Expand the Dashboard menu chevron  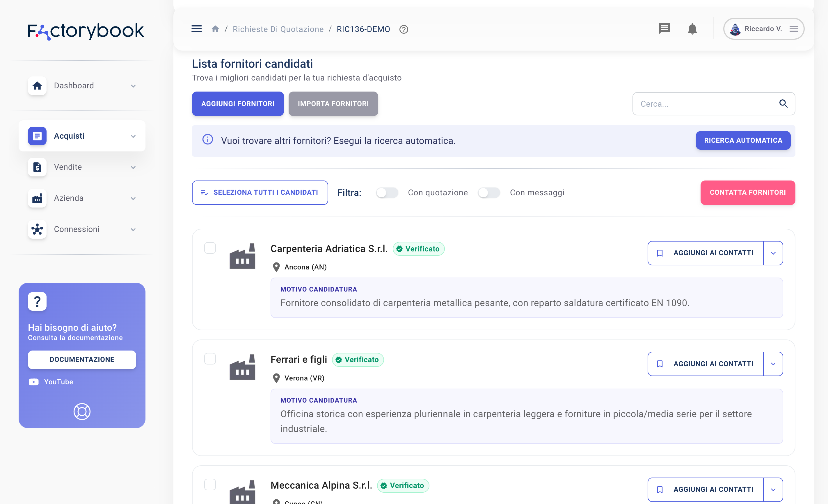[x=134, y=86]
